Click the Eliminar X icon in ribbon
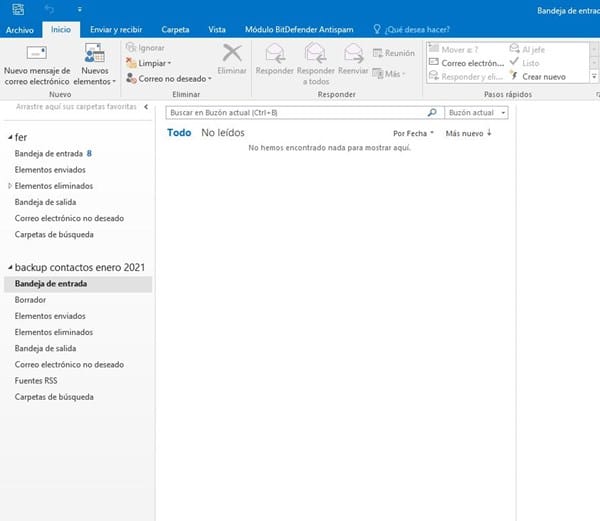Viewport: 600px width, 521px height. click(232, 53)
